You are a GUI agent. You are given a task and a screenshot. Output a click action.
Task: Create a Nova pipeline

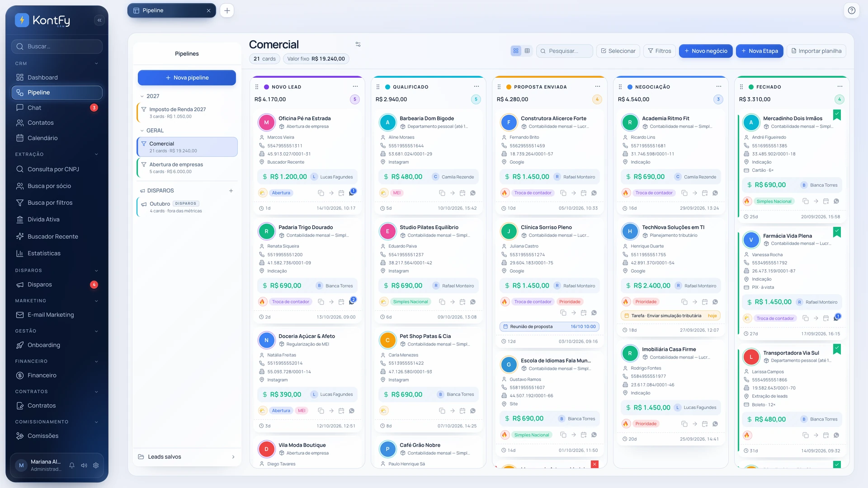(x=187, y=78)
